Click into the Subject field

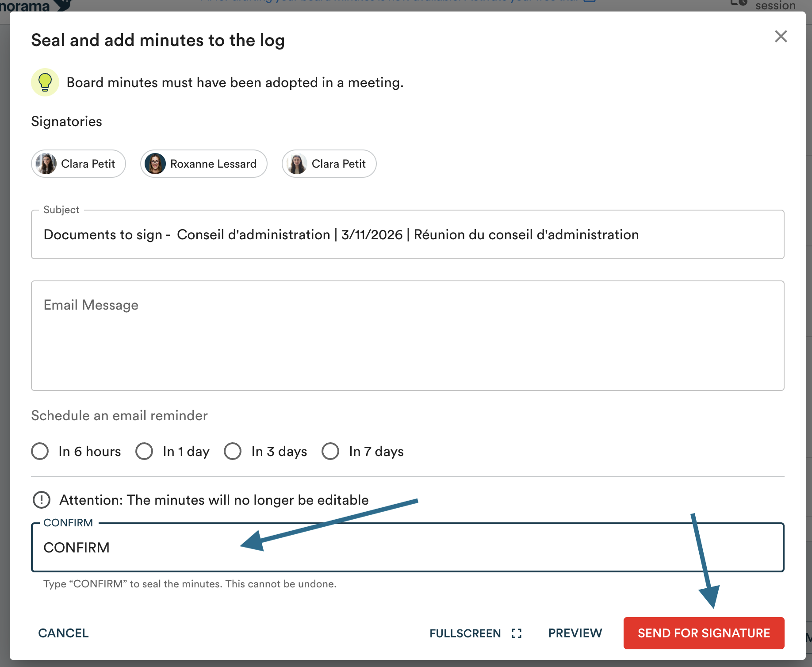click(407, 234)
